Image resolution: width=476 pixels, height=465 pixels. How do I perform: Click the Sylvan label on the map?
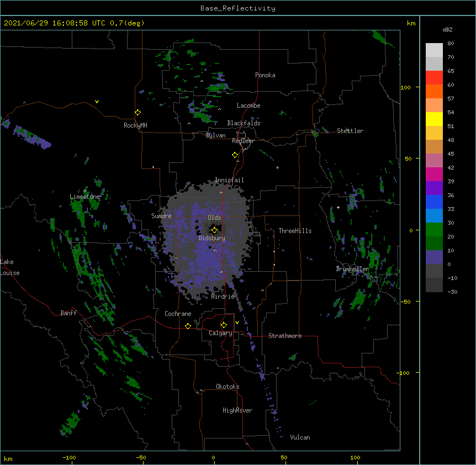coord(215,135)
